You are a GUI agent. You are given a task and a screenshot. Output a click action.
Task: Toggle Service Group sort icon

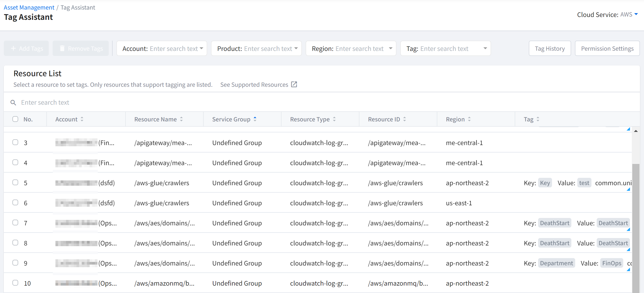[x=255, y=119]
